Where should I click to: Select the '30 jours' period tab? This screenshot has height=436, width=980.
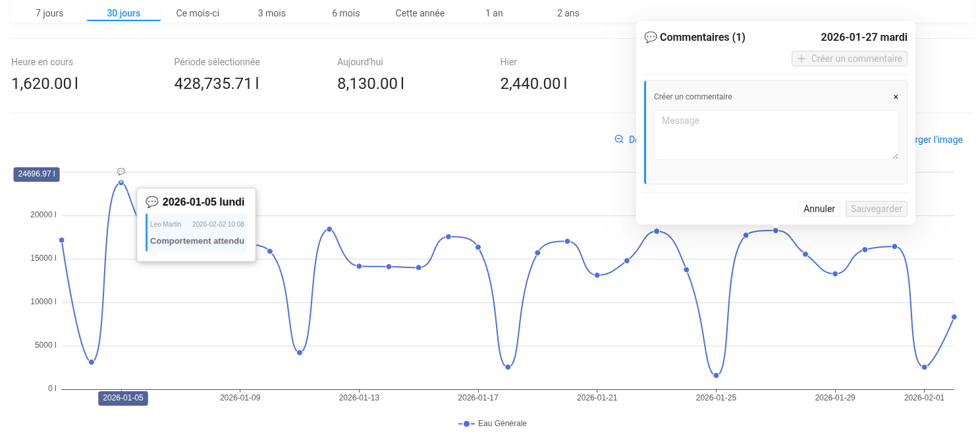pos(124,13)
